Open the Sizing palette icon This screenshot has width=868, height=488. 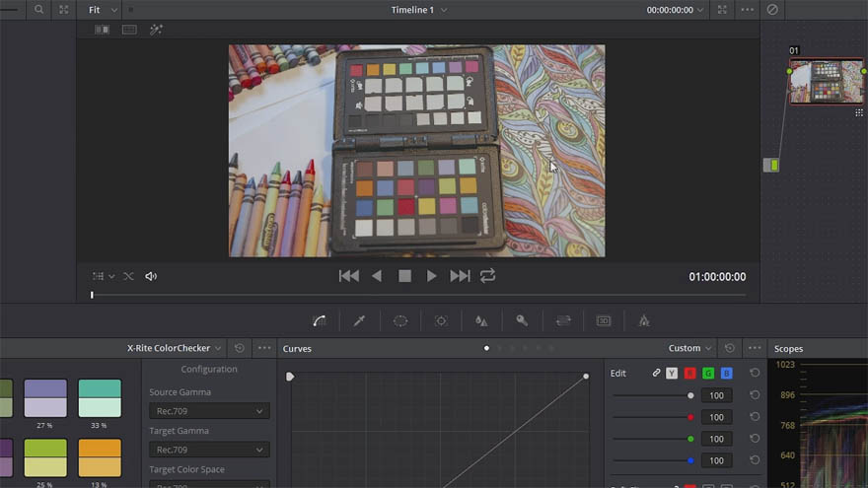point(563,321)
